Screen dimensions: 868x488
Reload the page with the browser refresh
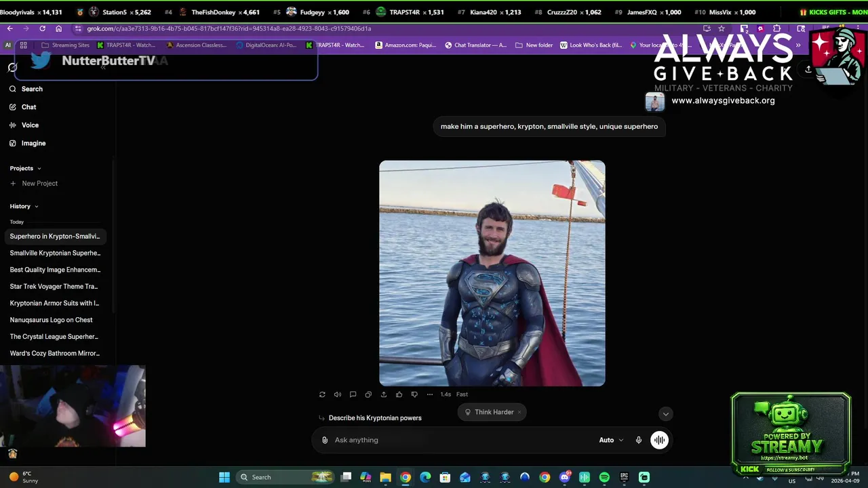click(42, 28)
